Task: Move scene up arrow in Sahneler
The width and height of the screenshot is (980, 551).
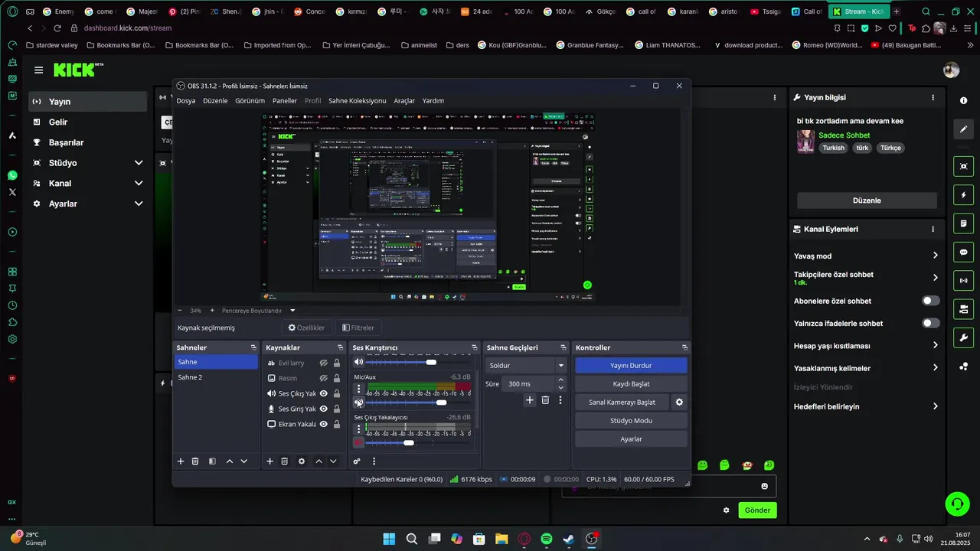Action: 229,461
